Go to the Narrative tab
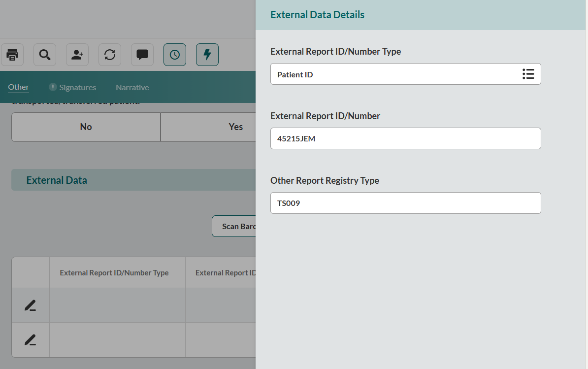The width and height of the screenshot is (588, 369). pyautogui.click(x=132, y=87)
